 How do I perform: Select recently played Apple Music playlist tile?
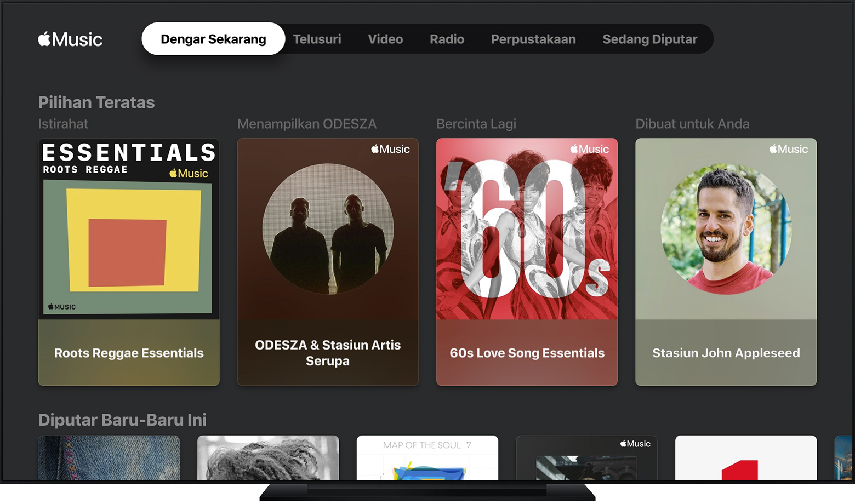pyautogui.click(x=586, y=458)
